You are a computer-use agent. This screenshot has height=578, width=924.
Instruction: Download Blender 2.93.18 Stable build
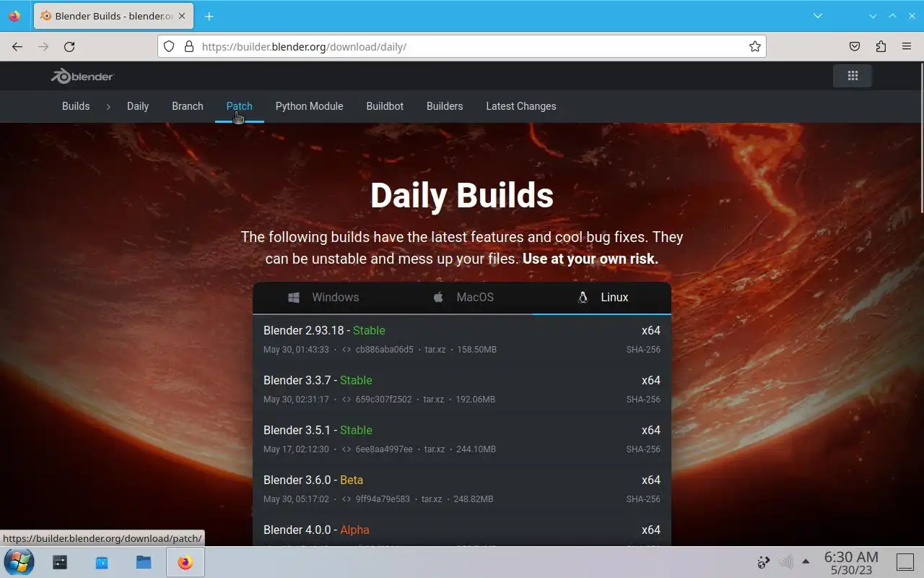tap(324, 330)
